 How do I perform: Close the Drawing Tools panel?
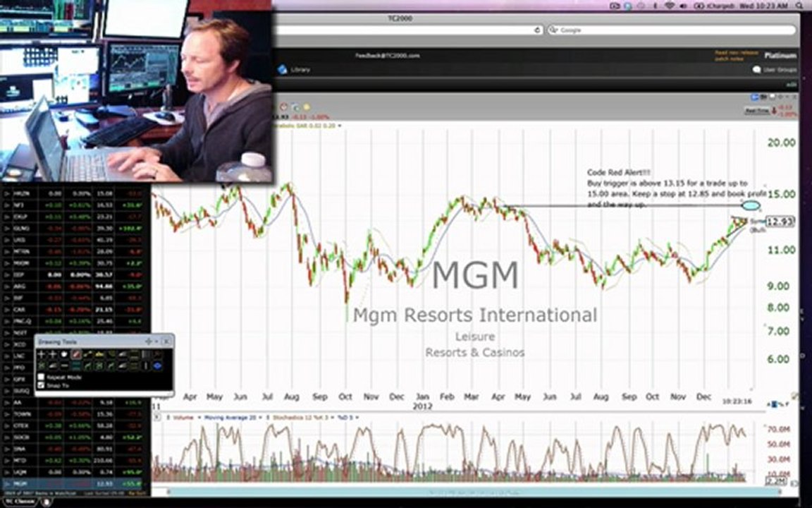click(x=166, y=341)
